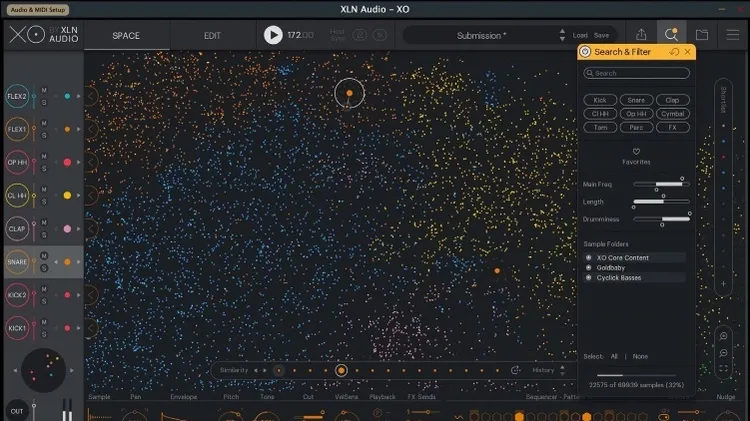
Task: Open the hamburger main menu
Action: tap(733, 35)
